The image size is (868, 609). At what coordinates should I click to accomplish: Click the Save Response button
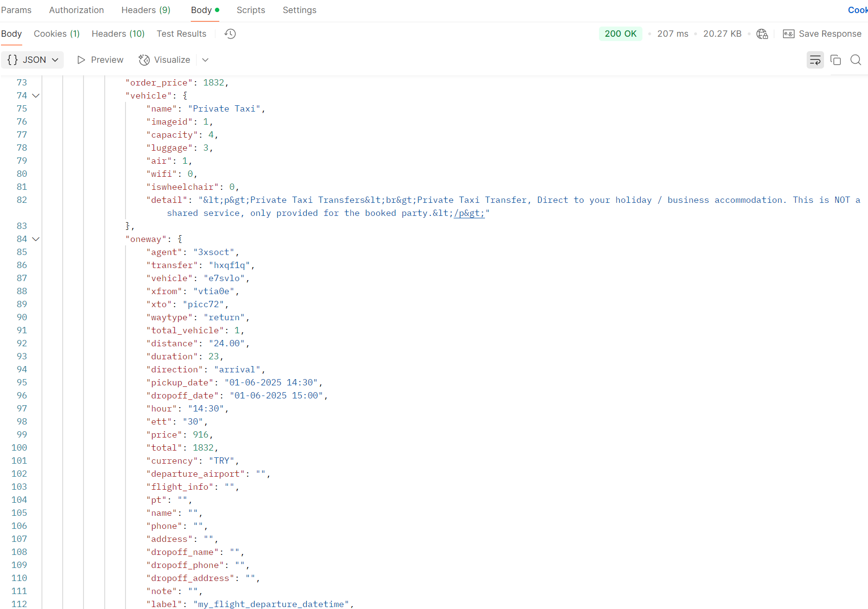coord(822,34)
